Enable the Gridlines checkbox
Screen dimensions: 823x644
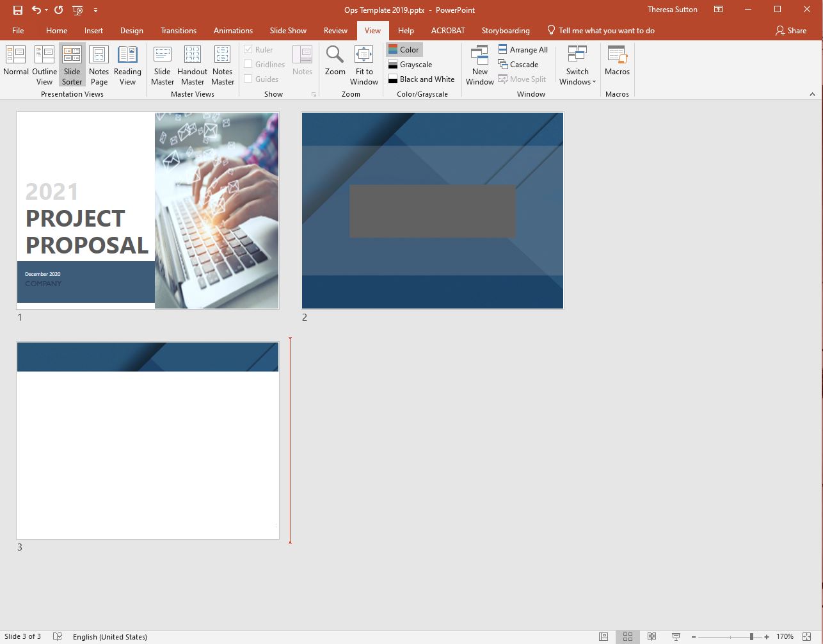(248, 64)
